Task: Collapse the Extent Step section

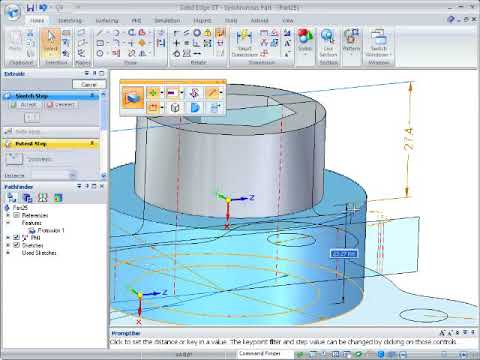Action: click(x=92, y=143)
